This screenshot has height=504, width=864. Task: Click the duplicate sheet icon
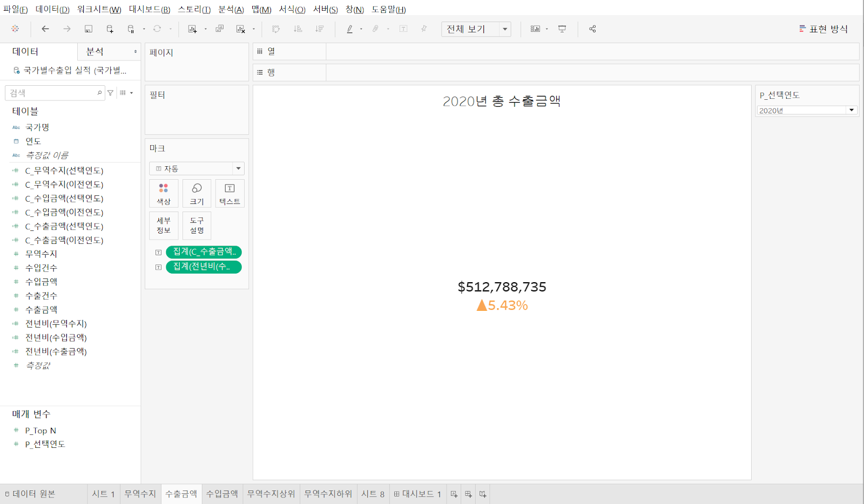pos(220,29)
